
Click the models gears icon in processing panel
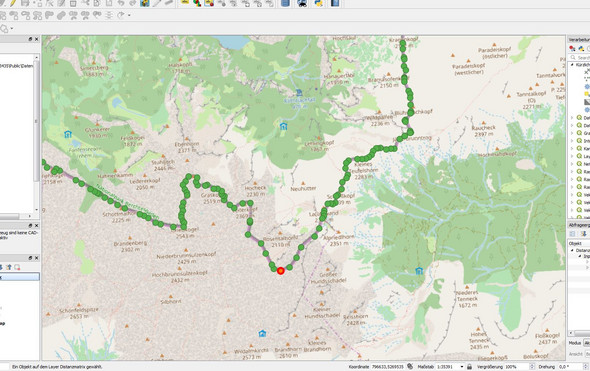572,49
